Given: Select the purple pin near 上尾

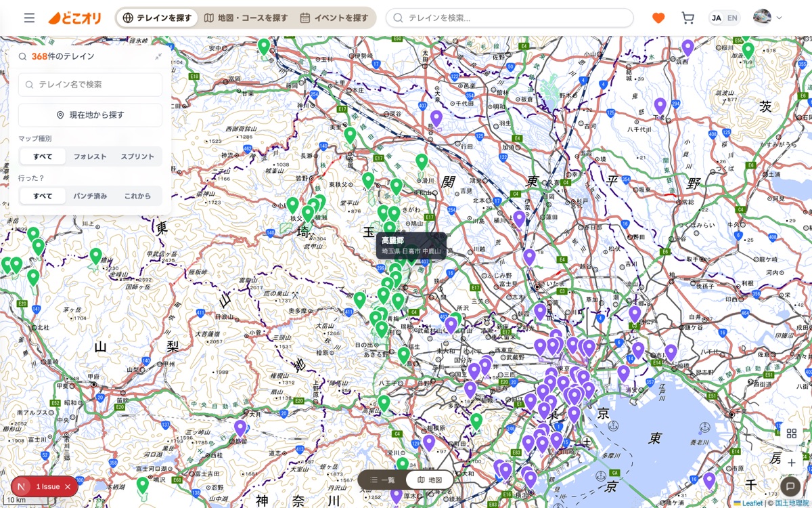Looking at the screenshot, I should pos(529,257).
